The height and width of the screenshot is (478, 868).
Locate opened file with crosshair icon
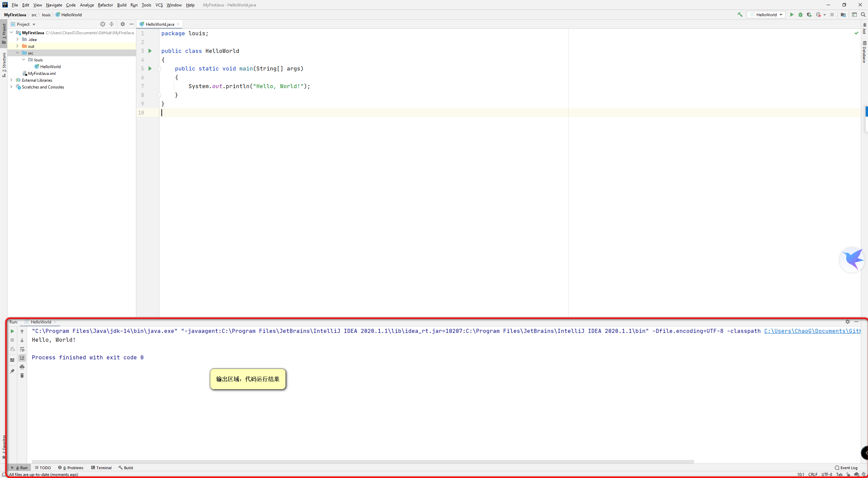[103, 24]
